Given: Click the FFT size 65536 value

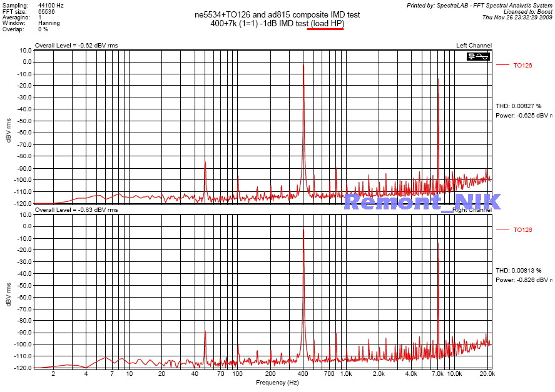Looking at the screenshot, I should click(x=46, y=11).
